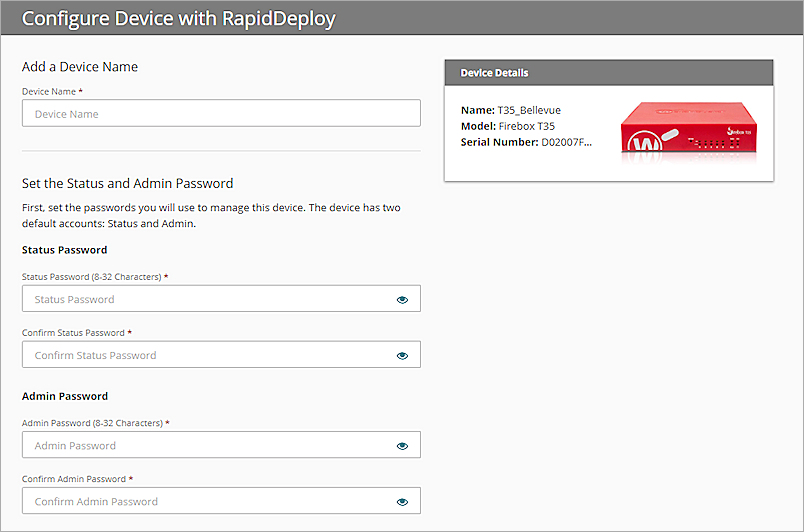Click the Model Firebox T35 line

click(507, 126)
